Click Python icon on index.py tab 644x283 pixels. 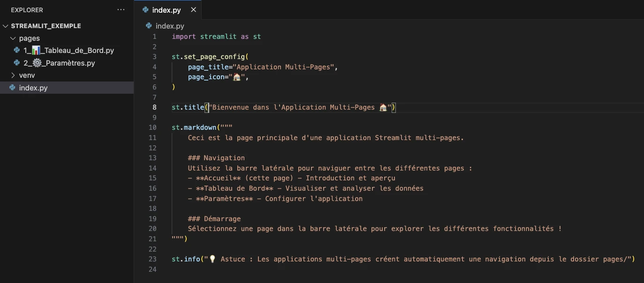(x=145, y=10)
